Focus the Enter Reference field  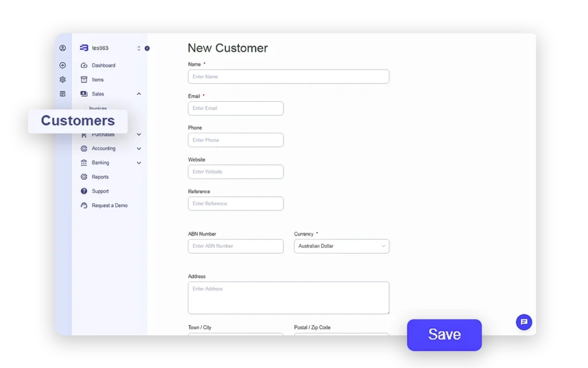tap(235, 204)
